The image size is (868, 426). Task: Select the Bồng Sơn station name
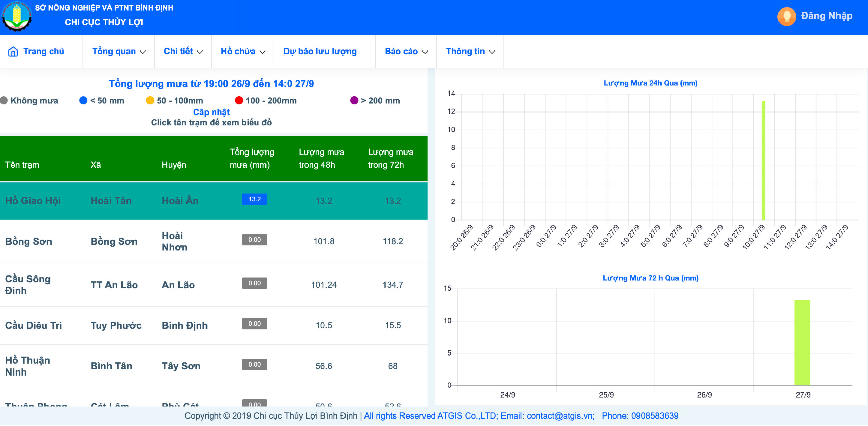(x=28, y=242)
